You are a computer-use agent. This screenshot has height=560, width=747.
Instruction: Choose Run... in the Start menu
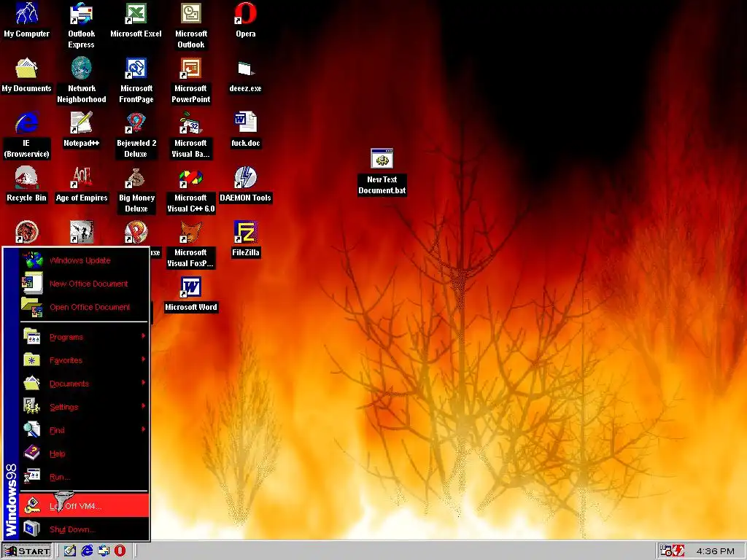[84, 477]
